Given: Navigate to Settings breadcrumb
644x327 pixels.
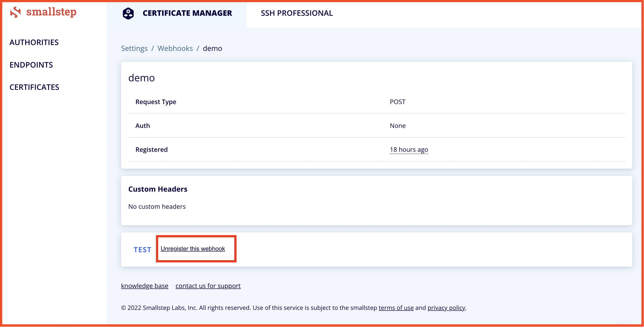Looking at the screenshot, I should coord(134,48).
